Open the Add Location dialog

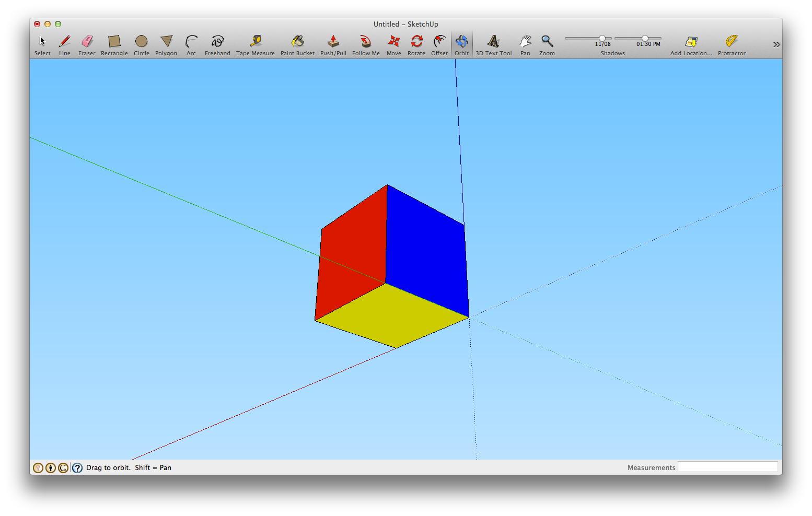(691, 42)
